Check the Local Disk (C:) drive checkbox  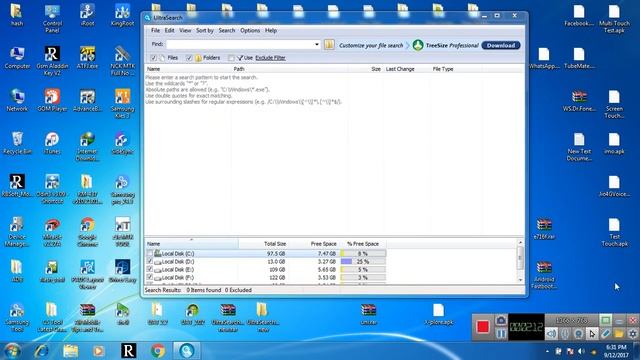coord(150,253)
